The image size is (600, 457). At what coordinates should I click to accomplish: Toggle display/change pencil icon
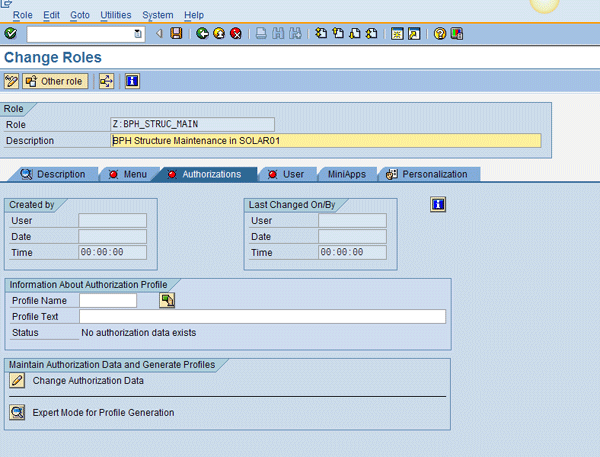[12, 81]
